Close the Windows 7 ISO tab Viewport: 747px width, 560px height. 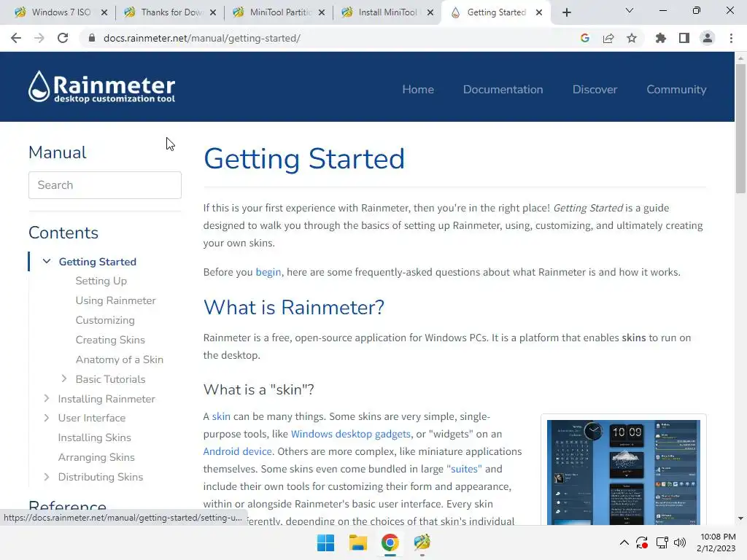(104, 12)
